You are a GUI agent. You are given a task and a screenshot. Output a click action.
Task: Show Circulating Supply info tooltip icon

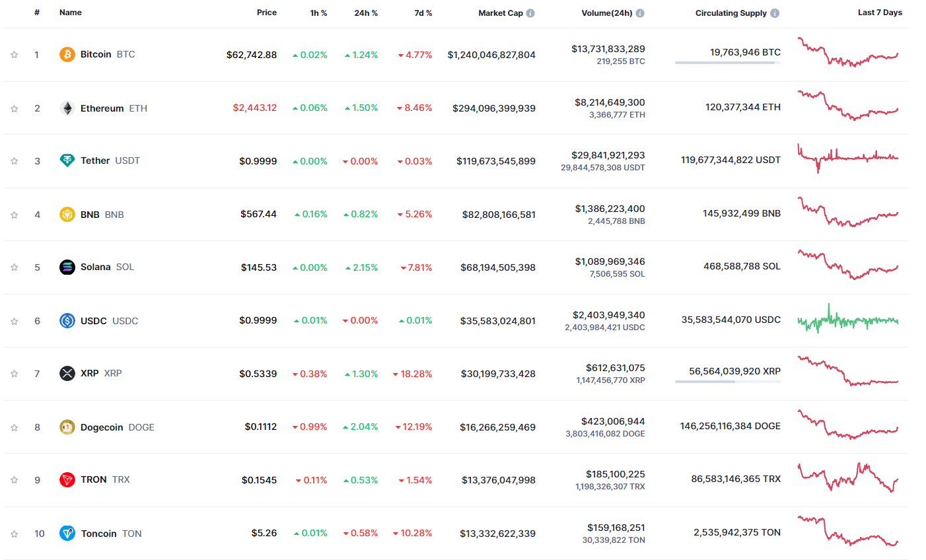(775, 13)
